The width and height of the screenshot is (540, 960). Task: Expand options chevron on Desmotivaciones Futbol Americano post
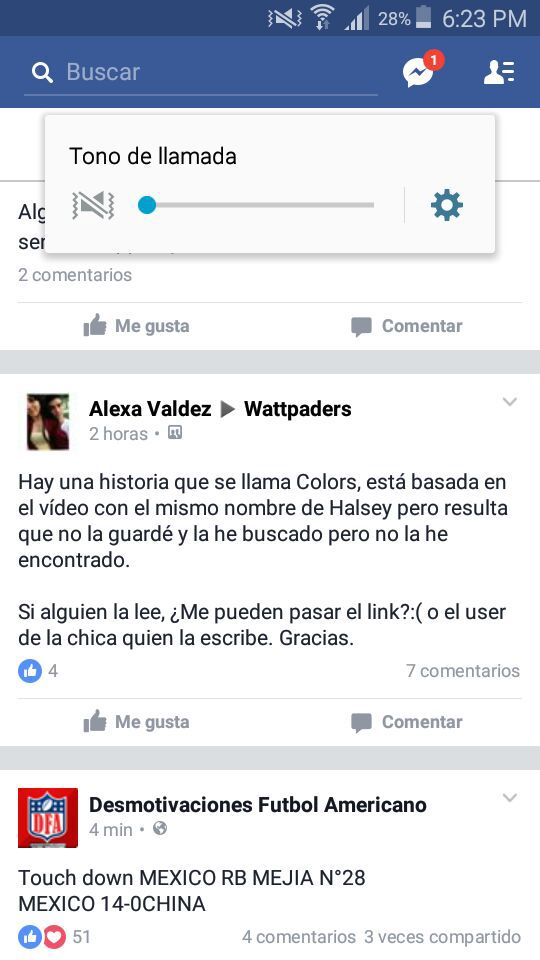(509, 797)
